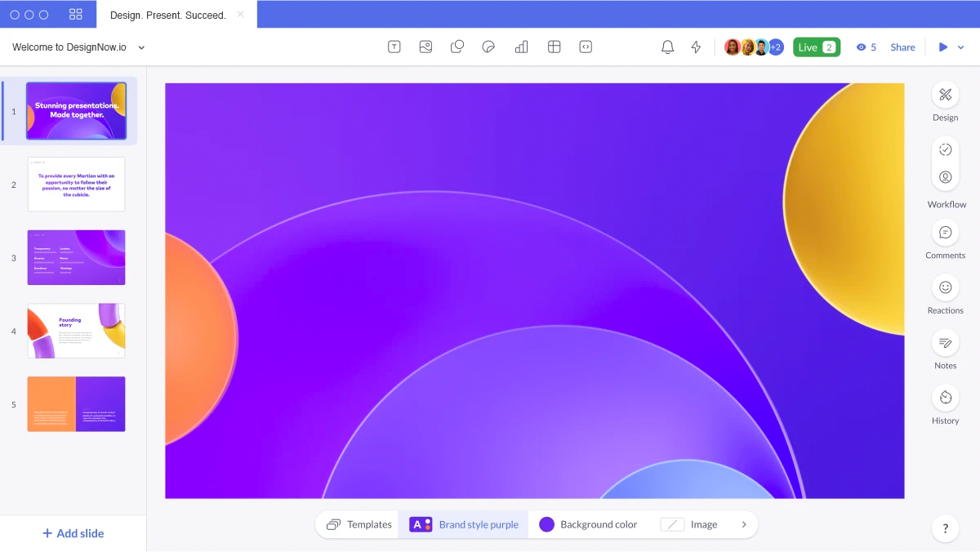The width and height of the screenshot is (980, 552).
Task: Click the +2 additional collaborators badge
Action: [776, 47]
